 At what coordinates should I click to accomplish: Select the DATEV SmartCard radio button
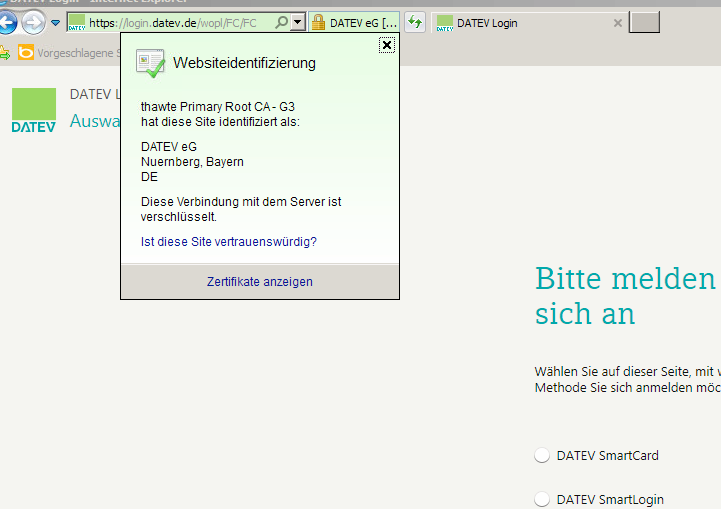(542, 455)
